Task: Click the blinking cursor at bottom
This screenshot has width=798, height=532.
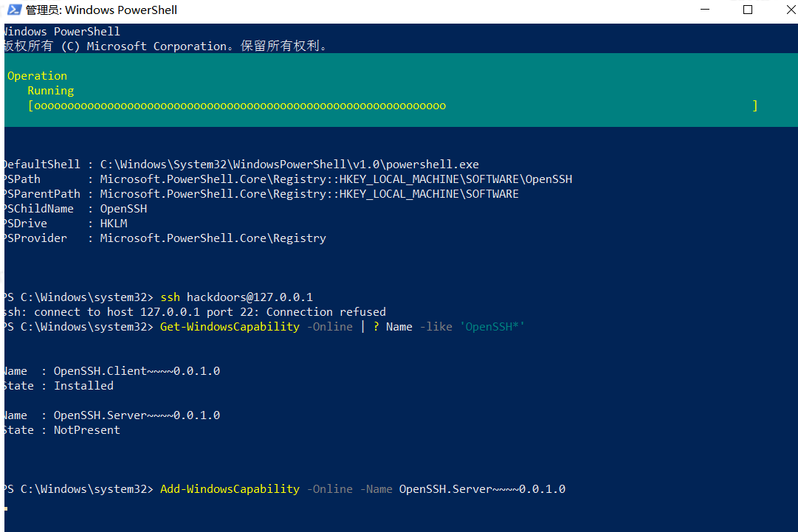Action: click(6, 508)
